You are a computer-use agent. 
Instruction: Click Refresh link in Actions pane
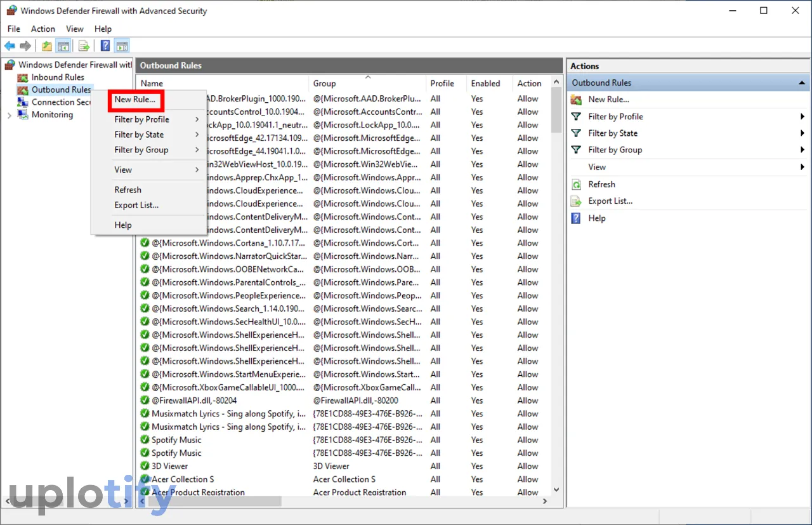pyautogui.click(x=602, y=185)
